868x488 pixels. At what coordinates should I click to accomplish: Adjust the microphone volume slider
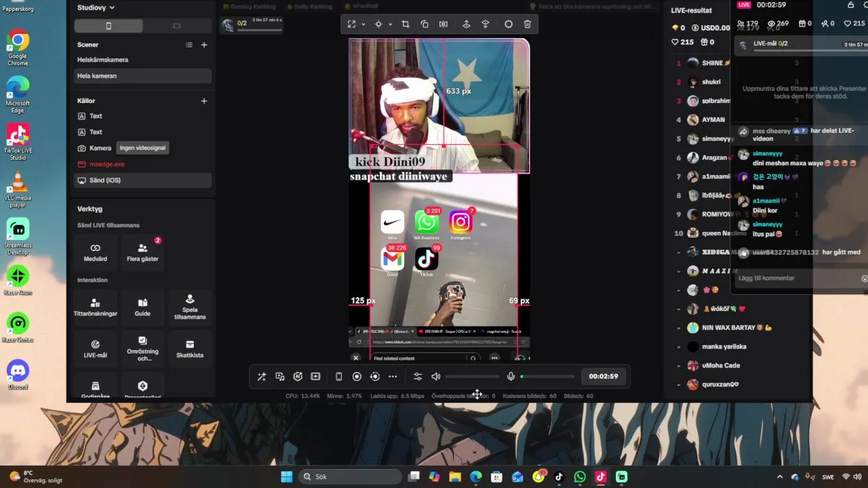(x=547, y=376)
